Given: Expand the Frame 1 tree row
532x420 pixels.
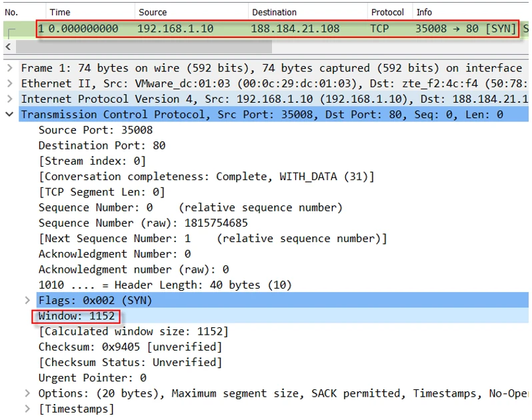Looking at the screenshot, I should coord(9,68).
